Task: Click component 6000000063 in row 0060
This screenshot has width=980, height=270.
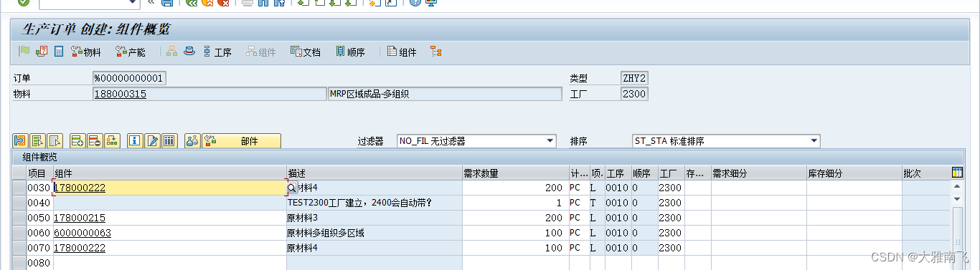Action: 83,233
